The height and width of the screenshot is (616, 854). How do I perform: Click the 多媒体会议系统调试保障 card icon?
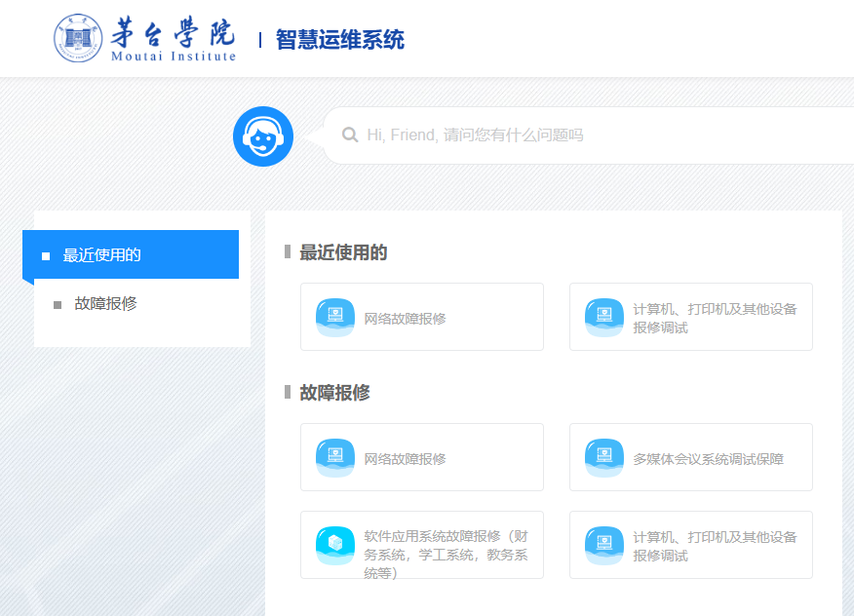[604, 457]
